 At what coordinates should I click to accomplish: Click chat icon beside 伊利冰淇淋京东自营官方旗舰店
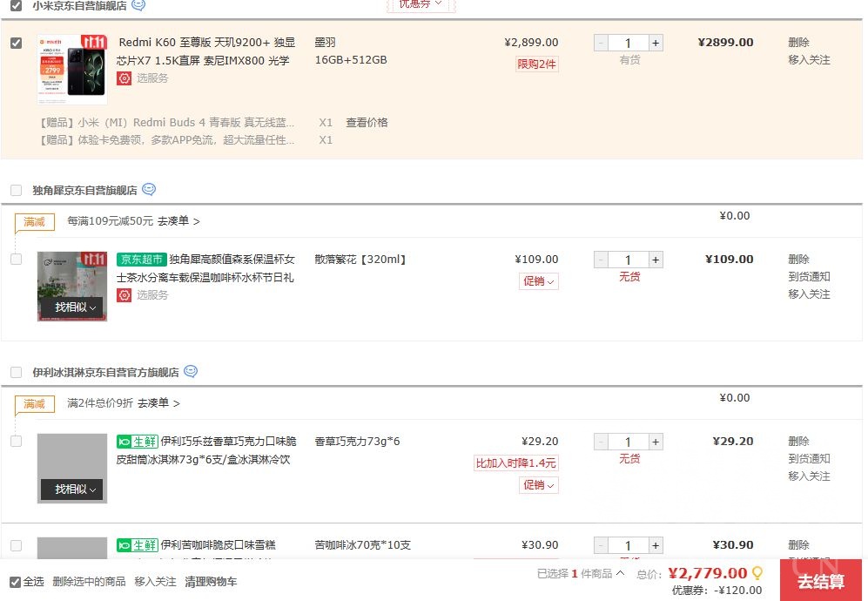(x=191, y=372)
